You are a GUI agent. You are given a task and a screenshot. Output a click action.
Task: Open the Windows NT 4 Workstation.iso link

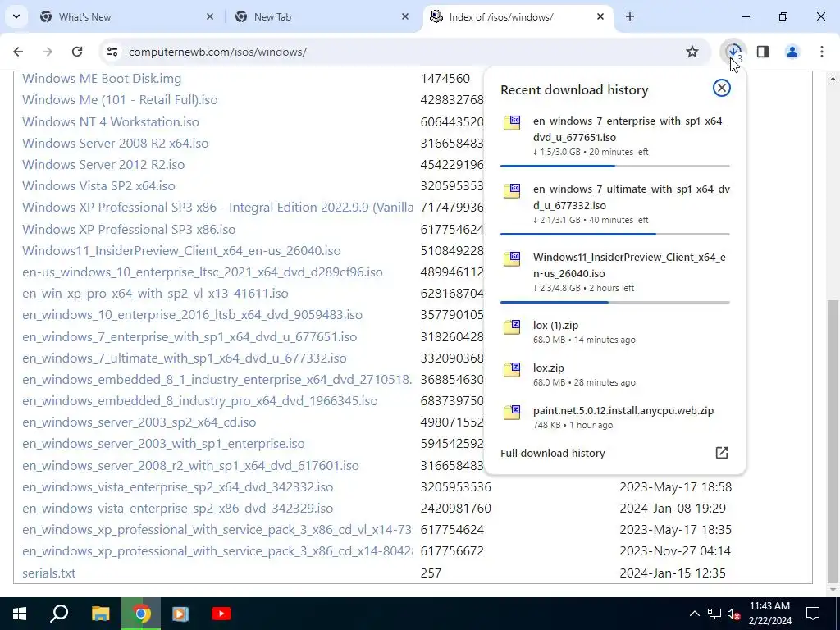click(111, 121)
